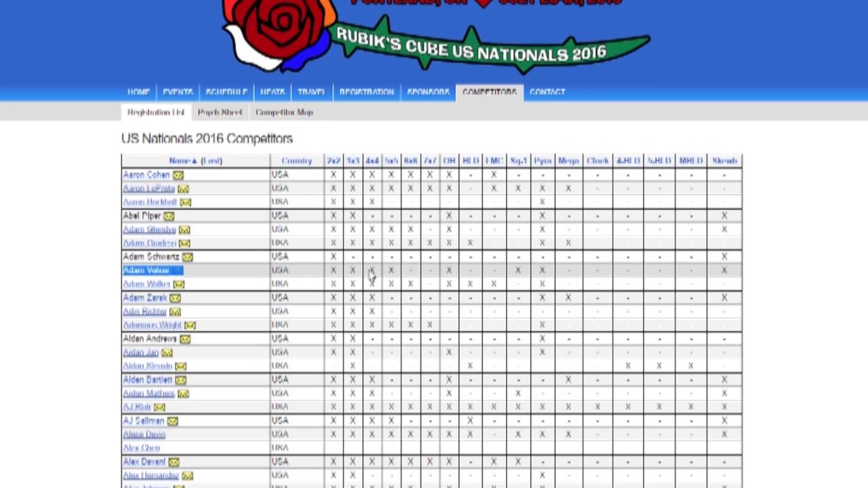Image resolution: width=868 pixels, height=488 pixels.
Task: Click the email icon next to AJ Sellman
Action: (172, 421)
